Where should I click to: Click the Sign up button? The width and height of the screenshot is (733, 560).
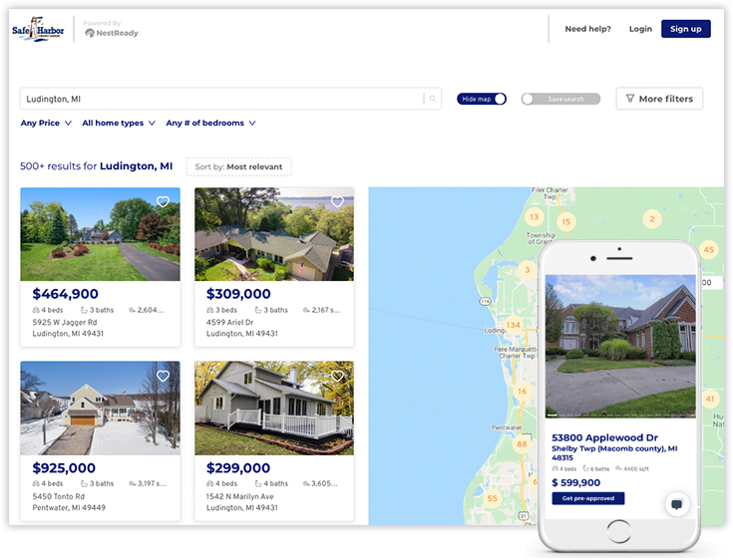pyautogui.click(x=686, y=29)
